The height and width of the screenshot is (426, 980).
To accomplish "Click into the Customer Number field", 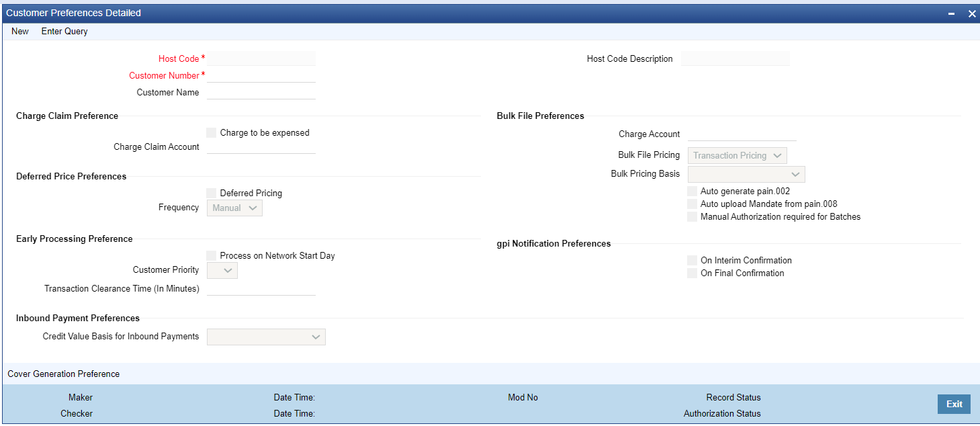I will coord(261,75).
